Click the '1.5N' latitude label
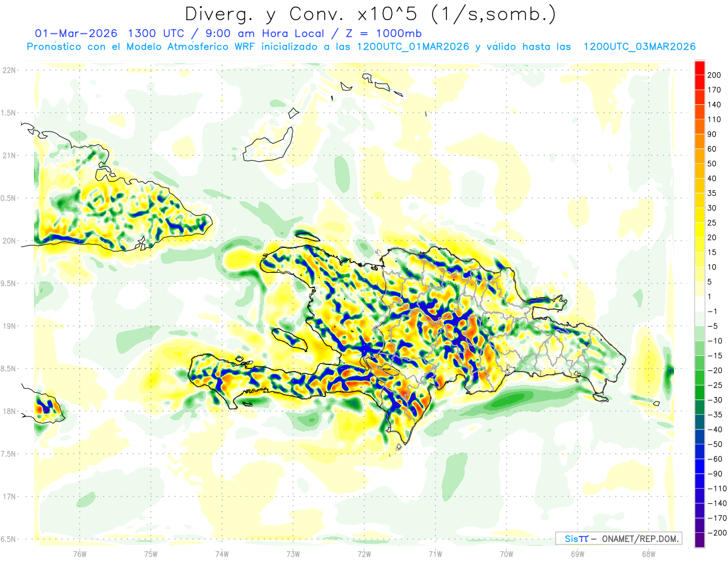 (9, 113)
